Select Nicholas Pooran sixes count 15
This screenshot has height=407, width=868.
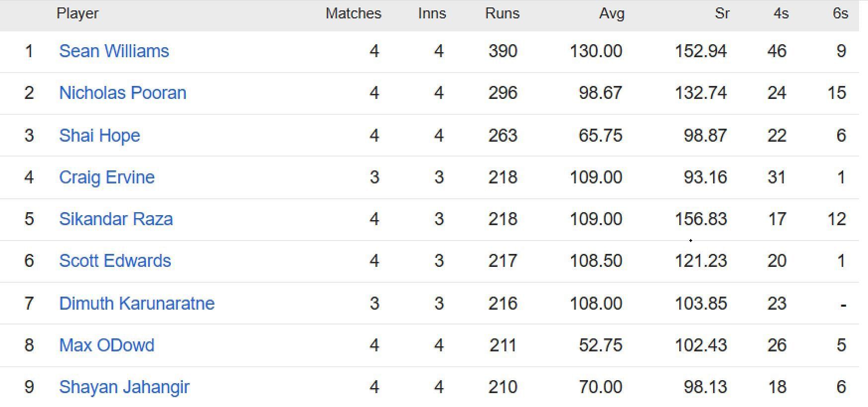[x=837, y=93]
